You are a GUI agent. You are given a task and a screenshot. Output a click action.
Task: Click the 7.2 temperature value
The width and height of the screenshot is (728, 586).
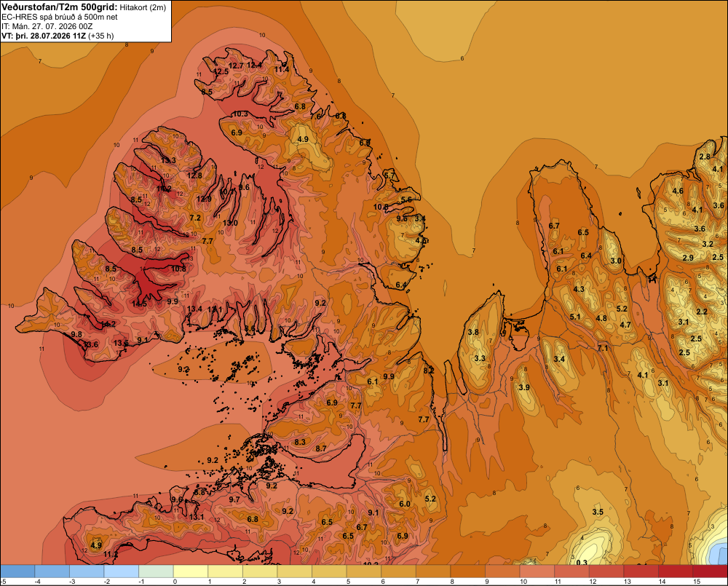tap(195, 218)
